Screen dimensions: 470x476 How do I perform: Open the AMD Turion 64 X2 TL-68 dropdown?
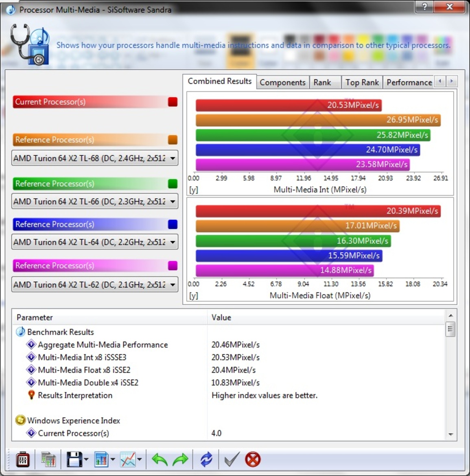95,158
